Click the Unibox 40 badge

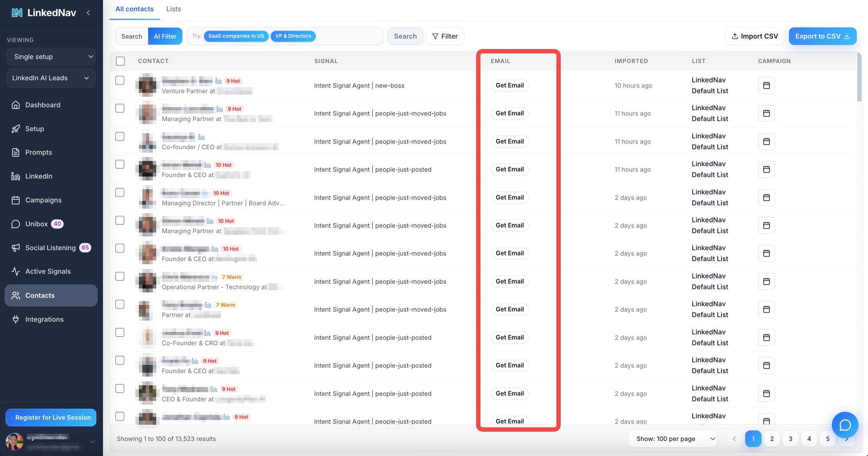pyautogui.click(x=57, y=224)
